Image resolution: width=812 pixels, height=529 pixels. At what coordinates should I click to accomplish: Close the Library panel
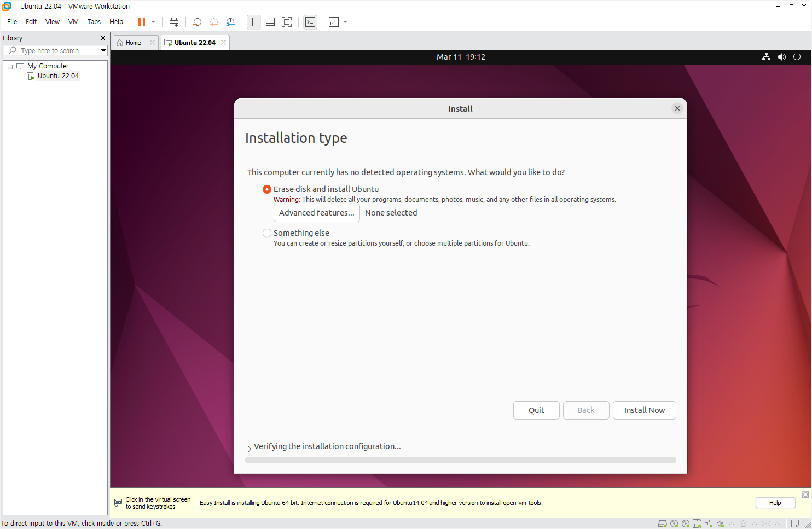(102, 38)
